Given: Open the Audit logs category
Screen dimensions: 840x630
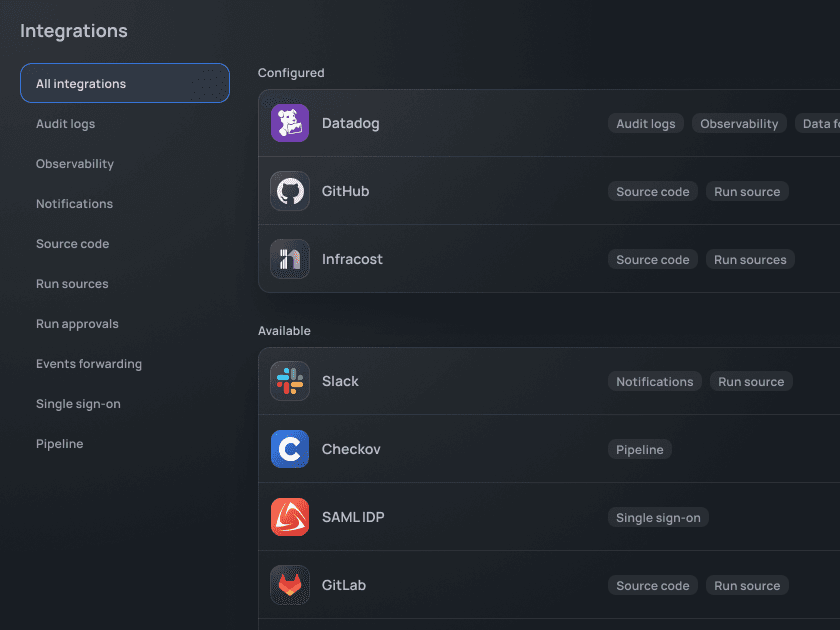Looking at the screenshot, I should point(64,123).
